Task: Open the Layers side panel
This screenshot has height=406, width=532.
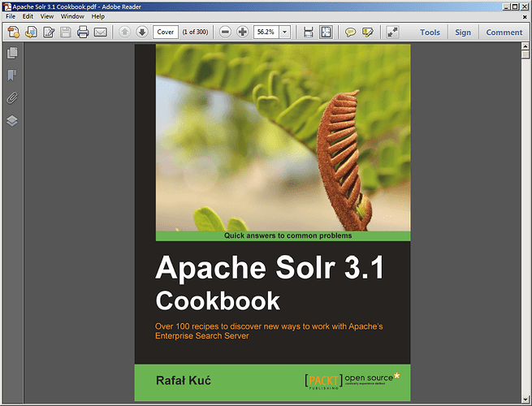Action: pos(12,121)
